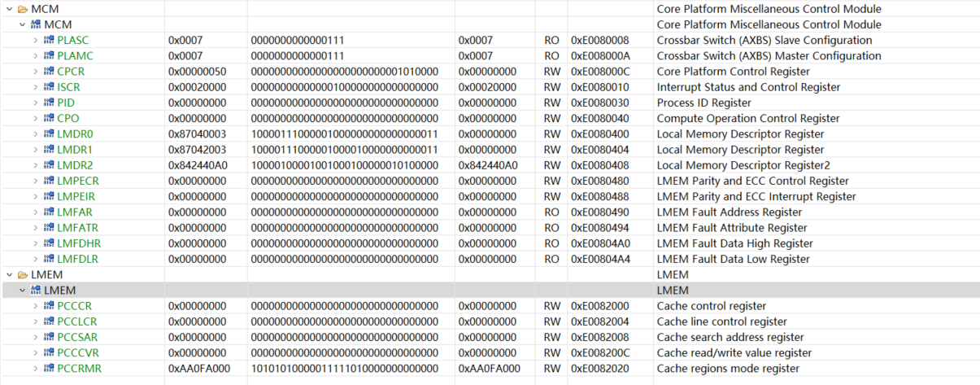Viewport: 980px width, 385px height.
Task: Click PLASC reset value 0x0007
Action: click(x=476, y=40)
